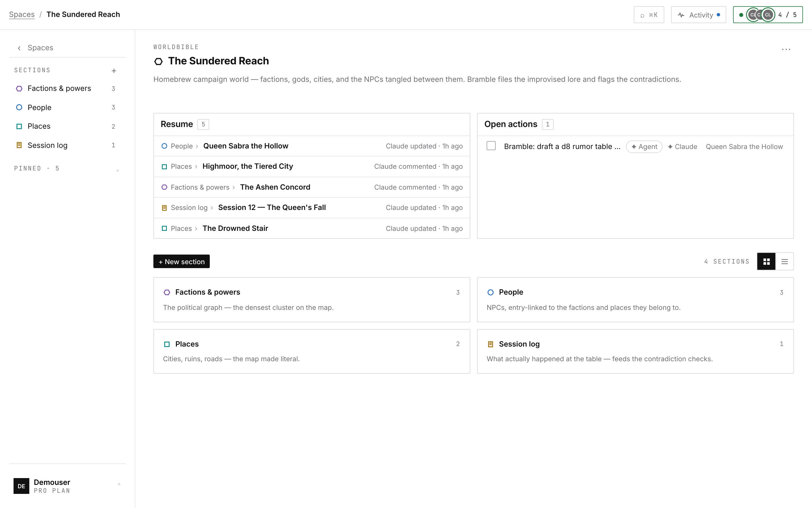812x508 pixels.
Task: Open The Drowned Stair entry
Action: point(311,229)
